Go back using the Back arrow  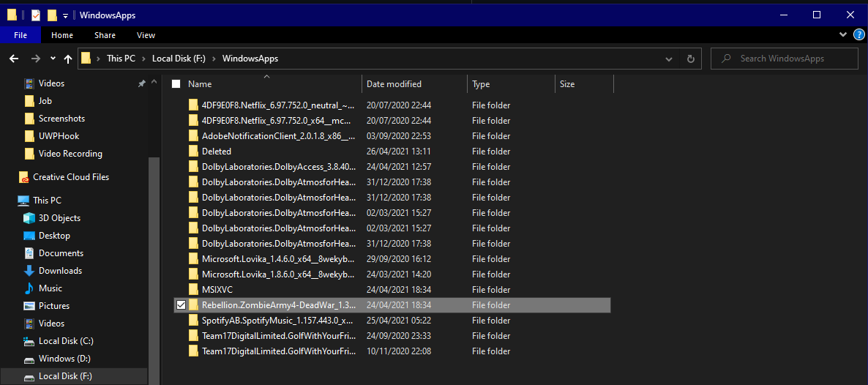[15, 58]
